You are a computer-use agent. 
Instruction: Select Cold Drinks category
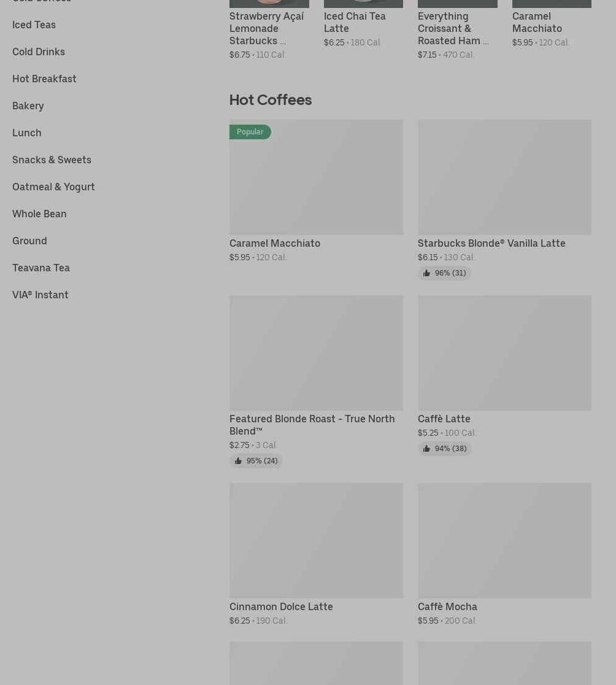coord(39,52)
